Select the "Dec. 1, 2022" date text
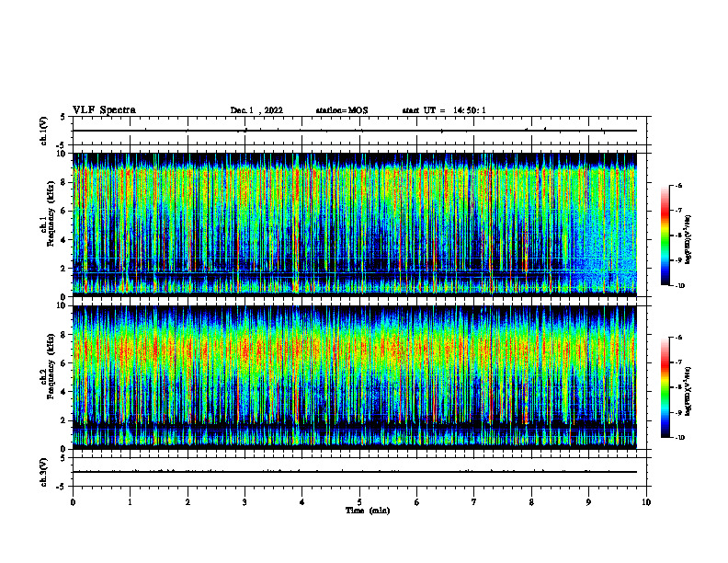This screenshot has width=728, height=563. point(256,110)
